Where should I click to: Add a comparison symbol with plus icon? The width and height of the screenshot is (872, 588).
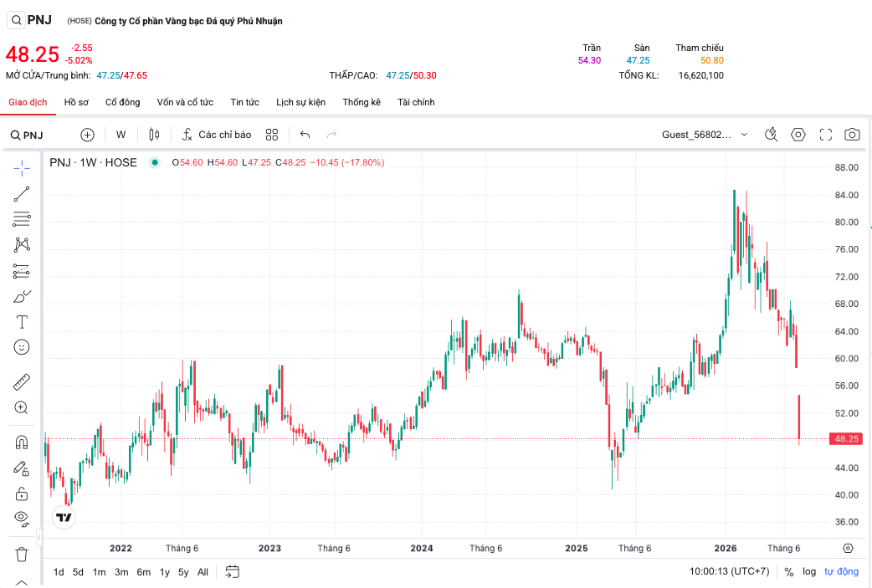(87, 135)
